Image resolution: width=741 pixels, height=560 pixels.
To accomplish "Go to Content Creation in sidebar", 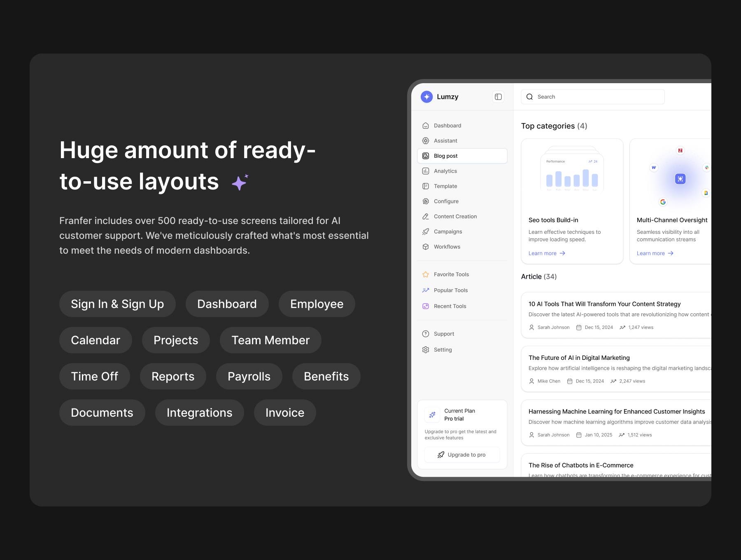I will (x=455, y=217).
